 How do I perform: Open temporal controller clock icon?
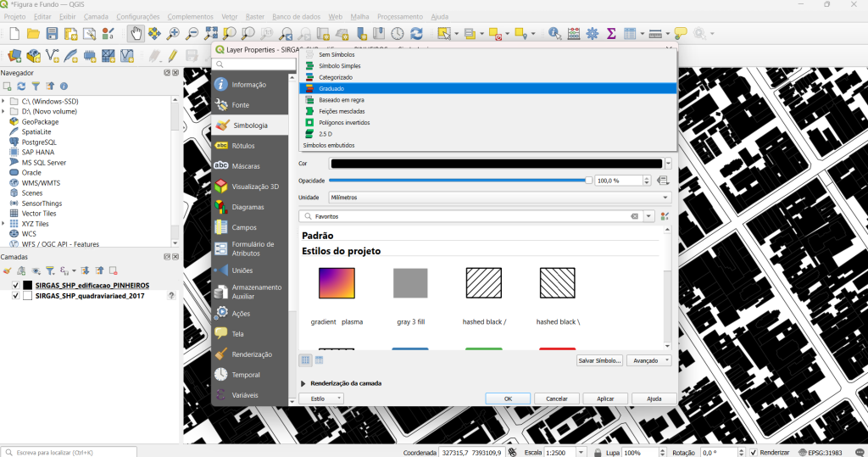398,34
